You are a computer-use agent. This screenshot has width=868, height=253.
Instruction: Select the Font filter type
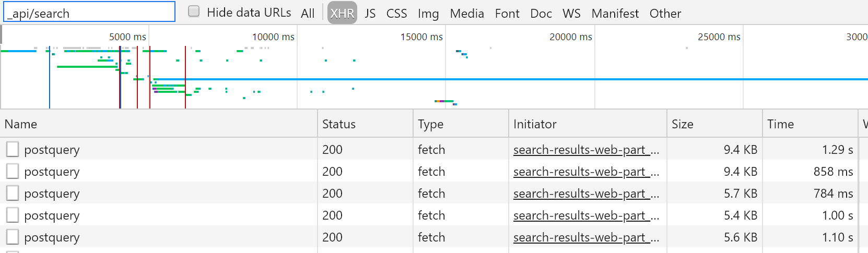point(507,14)
